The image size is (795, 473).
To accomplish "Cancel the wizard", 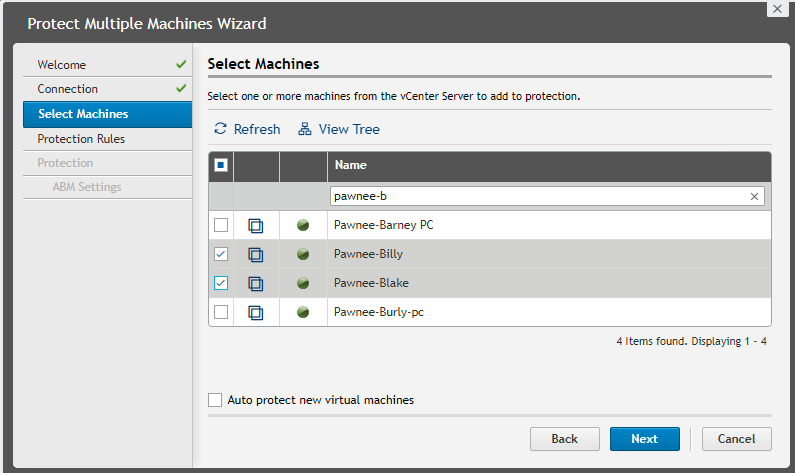I will (737, 439).
